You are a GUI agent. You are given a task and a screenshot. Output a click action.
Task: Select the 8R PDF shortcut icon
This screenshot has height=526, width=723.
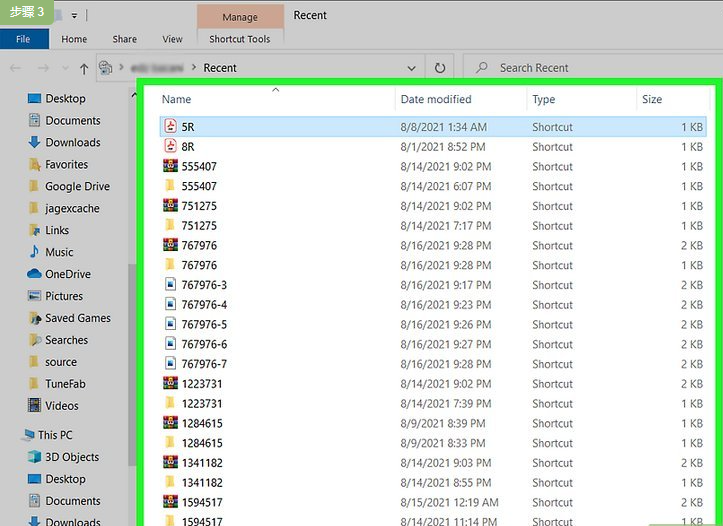[x=171, y=146]
